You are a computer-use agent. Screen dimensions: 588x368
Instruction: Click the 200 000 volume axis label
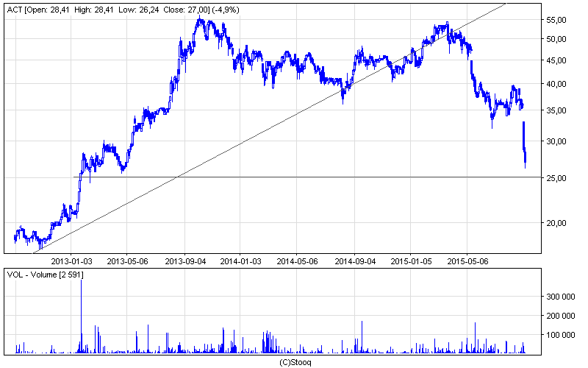560,316
